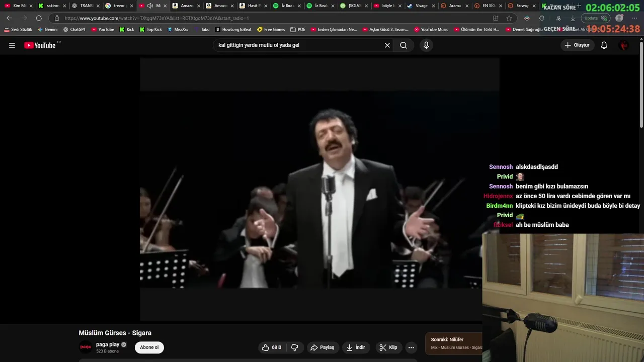
Task: Open the YouTube guide hamburger menu
Action: [12, 45]
